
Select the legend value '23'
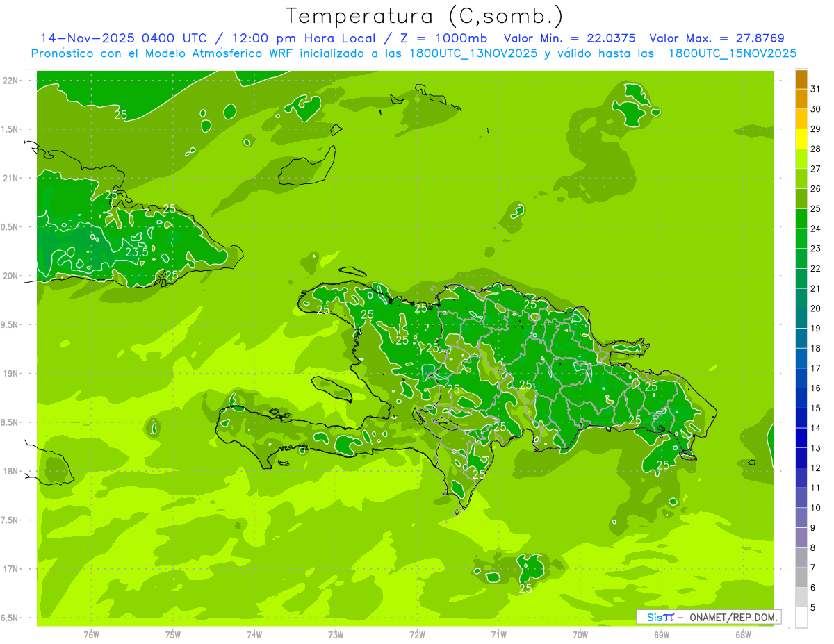(815, 248)
